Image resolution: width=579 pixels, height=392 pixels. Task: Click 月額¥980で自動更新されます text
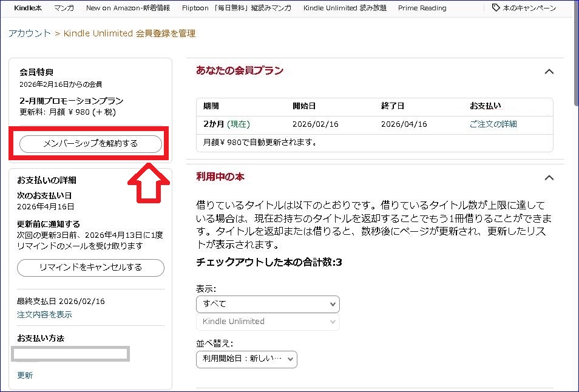[x=260, y=142]
